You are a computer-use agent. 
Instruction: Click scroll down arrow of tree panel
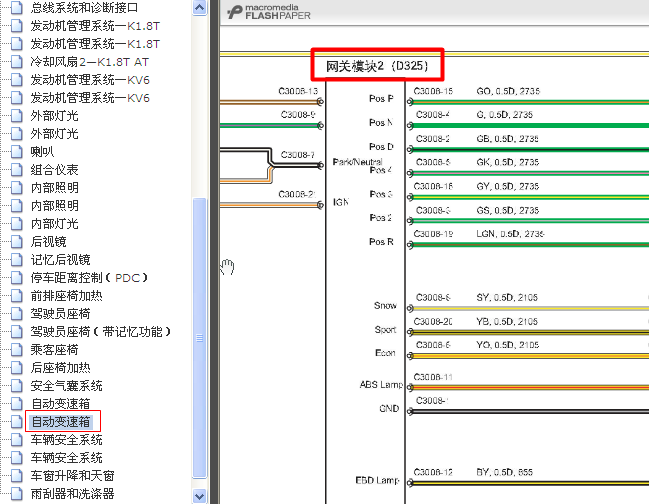[200, 496]
